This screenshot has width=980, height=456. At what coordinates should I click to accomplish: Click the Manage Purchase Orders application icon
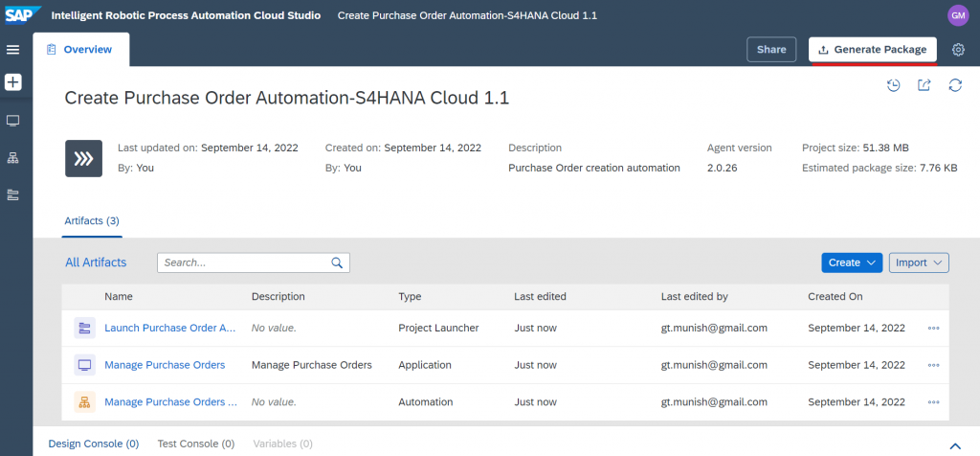pyautogui.click(x=84, y=365)
